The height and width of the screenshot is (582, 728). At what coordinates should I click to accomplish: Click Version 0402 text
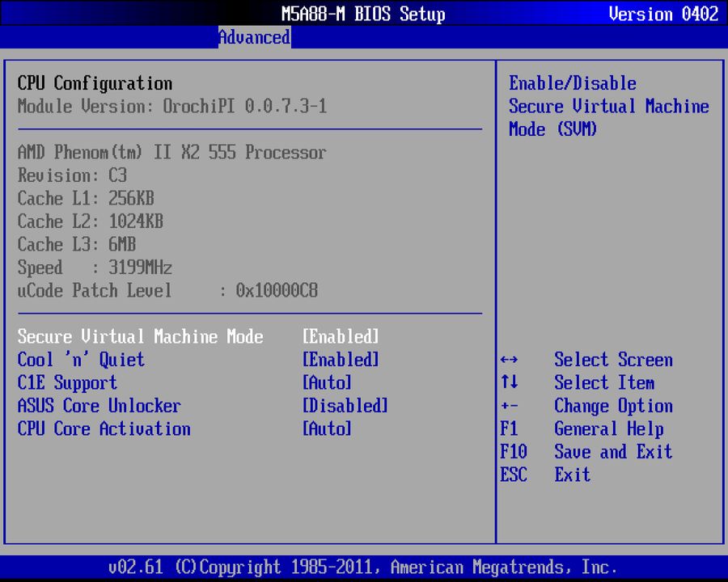pos(663,14)
